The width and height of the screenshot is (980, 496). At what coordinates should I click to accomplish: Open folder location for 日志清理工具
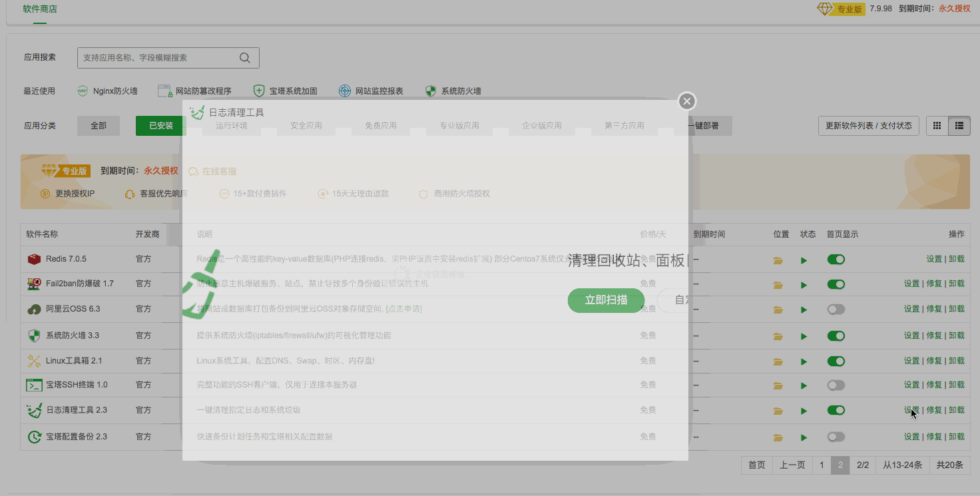coord(778,411)
